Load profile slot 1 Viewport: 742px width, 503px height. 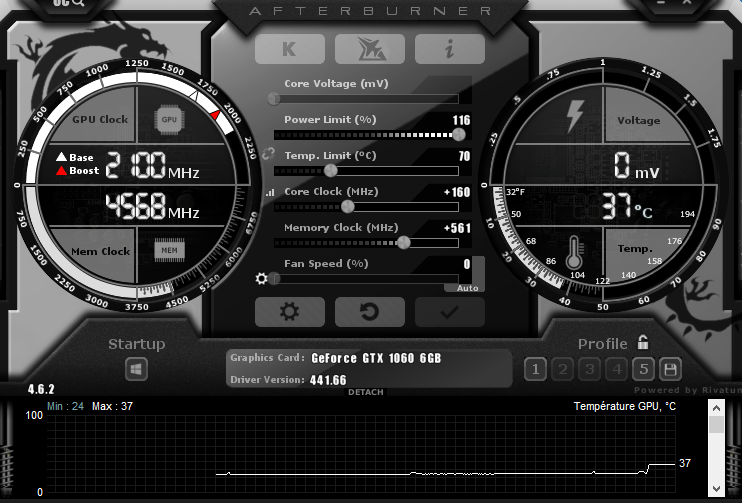point(535,369)
